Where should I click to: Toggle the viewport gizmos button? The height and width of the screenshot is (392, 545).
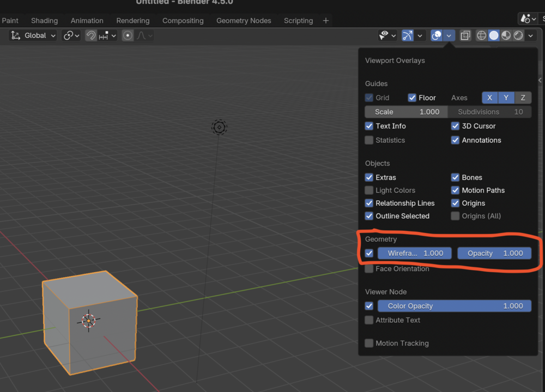point(407,35)
